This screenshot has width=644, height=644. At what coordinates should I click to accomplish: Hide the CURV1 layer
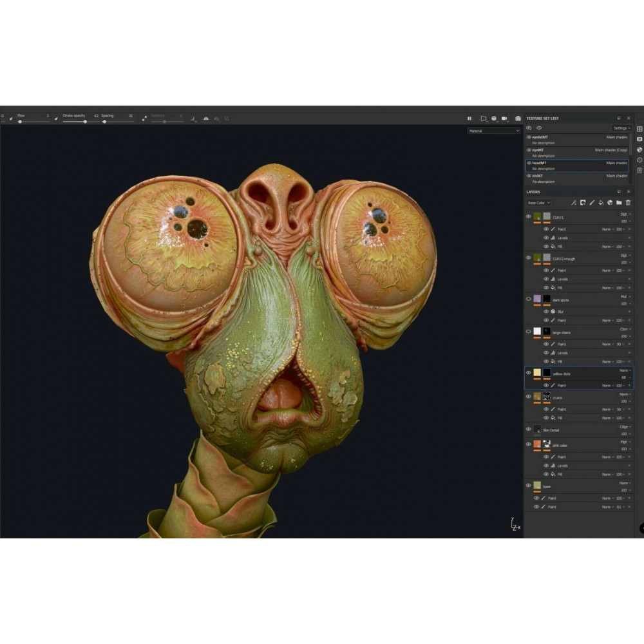tap(529, 216)
